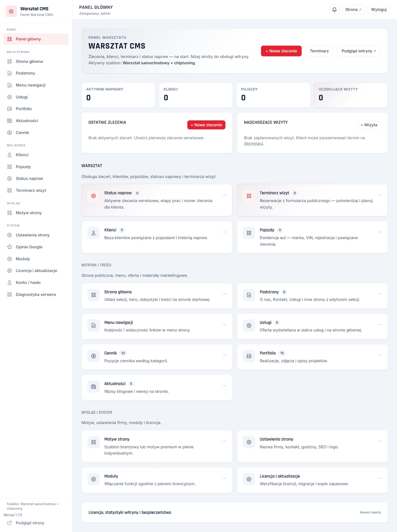397x532 pixels.
Task: Click the person icon beside Konto / hasło
Action: tap(10, 282)
